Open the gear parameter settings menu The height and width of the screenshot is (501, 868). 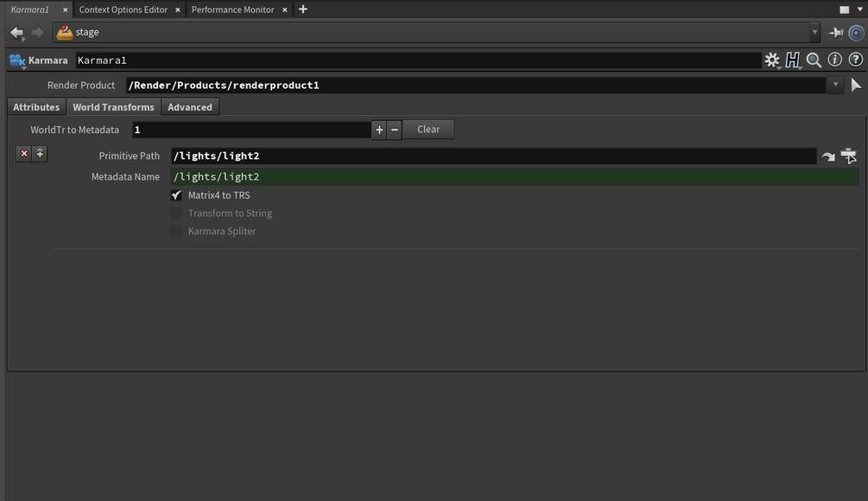click(771, 60)
